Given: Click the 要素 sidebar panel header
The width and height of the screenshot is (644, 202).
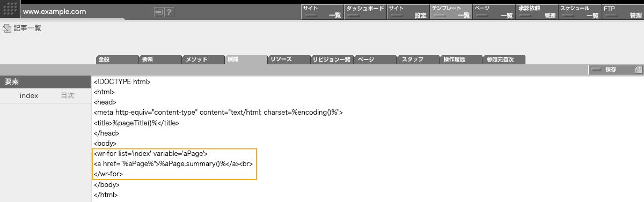Looking at the screenshot, I should 45,82.
